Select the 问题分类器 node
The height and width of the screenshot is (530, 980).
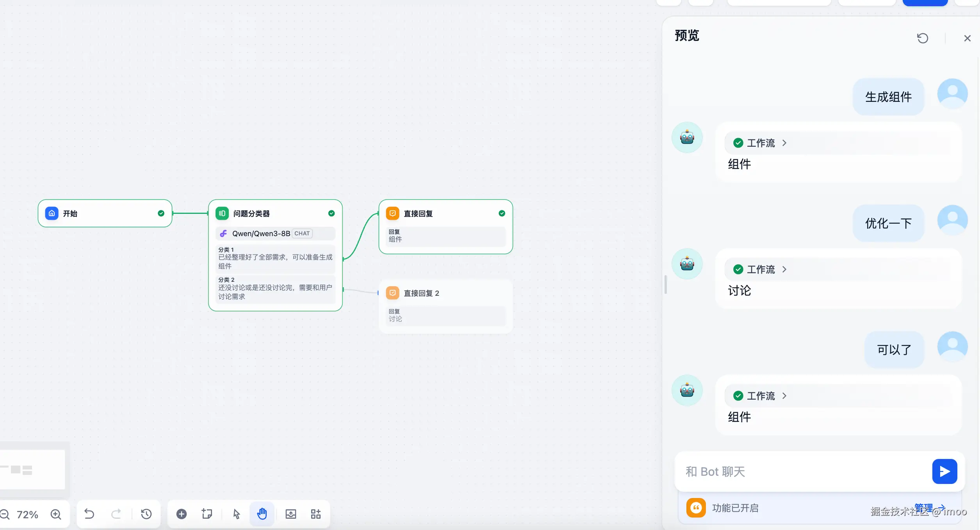pos(251,213)
